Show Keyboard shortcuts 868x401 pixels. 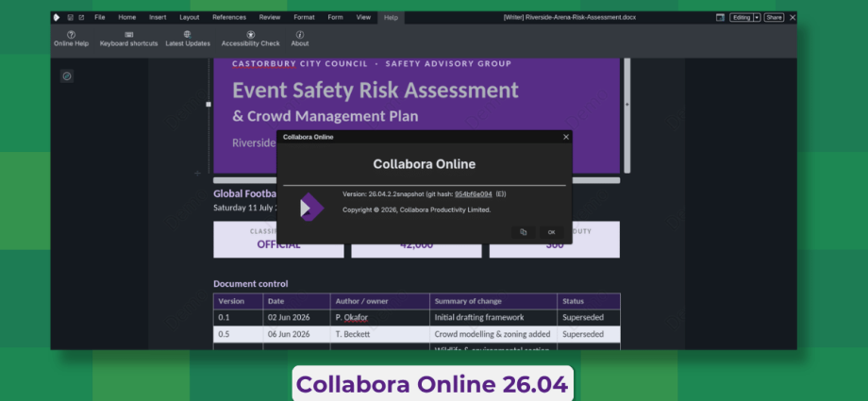point(128,39)
